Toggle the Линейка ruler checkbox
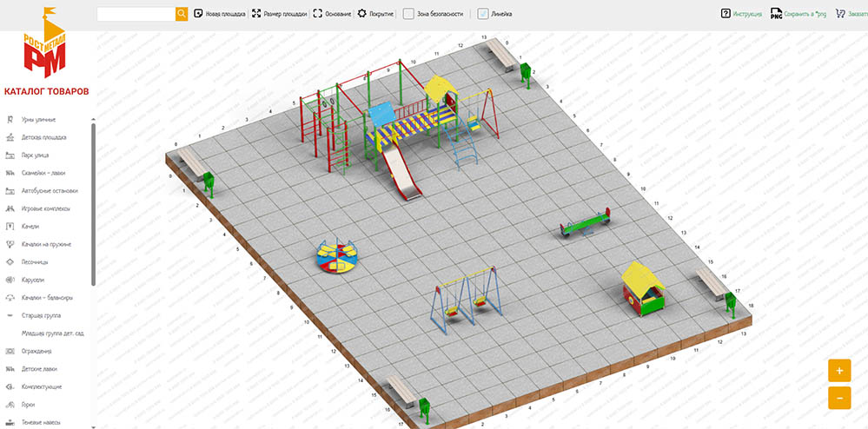868x429 pixels. pyautogui.click(x=483, y=14)
